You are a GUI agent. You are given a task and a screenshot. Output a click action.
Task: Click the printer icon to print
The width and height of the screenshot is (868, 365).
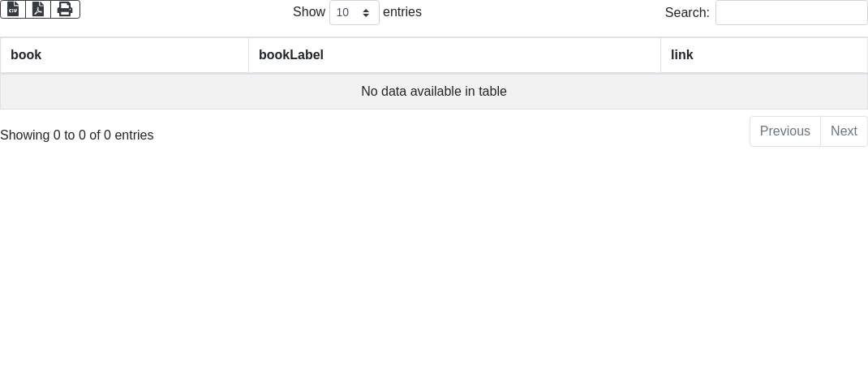[65, 9]
